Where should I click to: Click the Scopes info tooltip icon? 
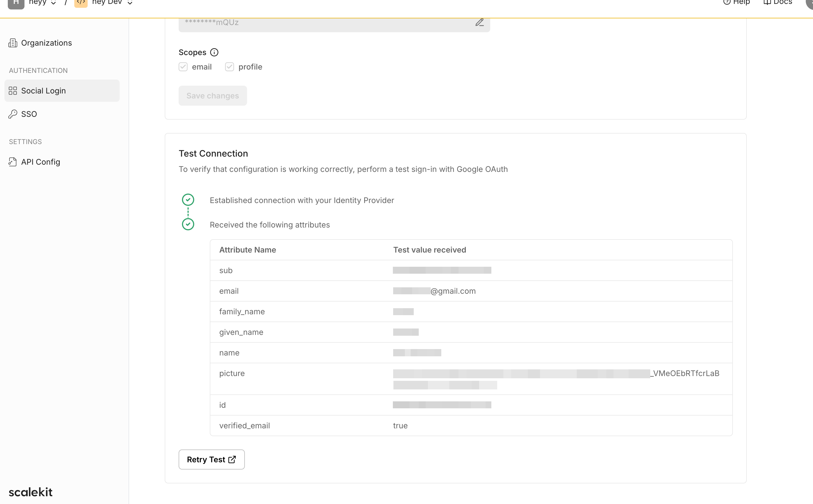point(214,52)
